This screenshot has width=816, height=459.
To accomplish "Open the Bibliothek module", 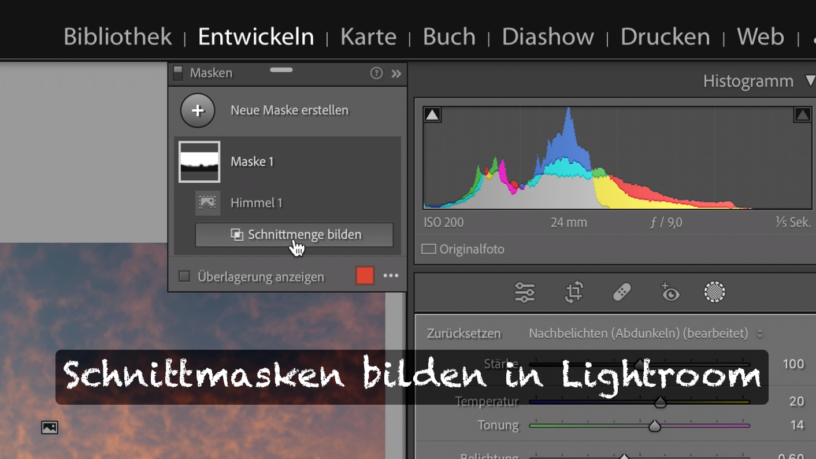I will (x=118, y=37).
